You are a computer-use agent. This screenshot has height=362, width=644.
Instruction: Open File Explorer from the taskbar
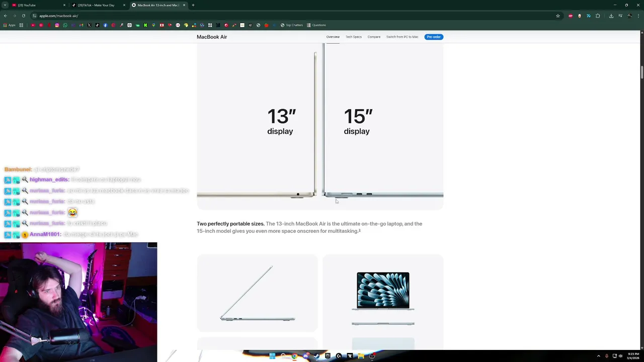click(361, 356)
